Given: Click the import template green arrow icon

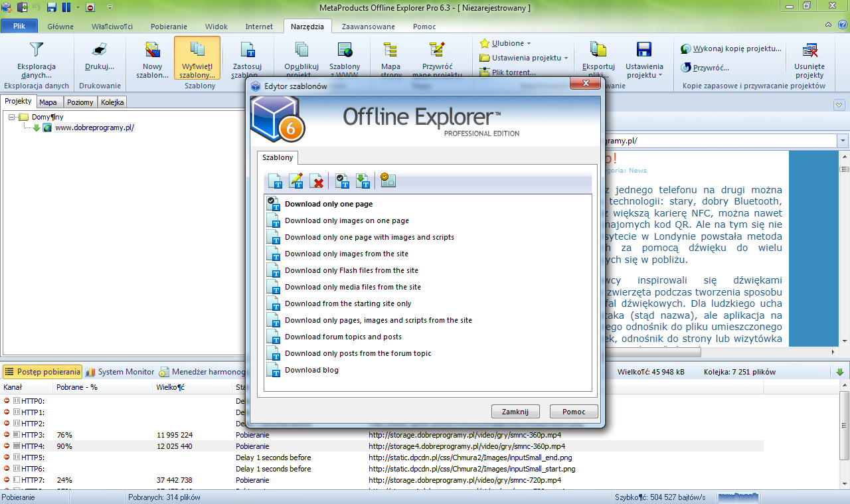Looking at the screenshot, I should [x=363, y=181].
